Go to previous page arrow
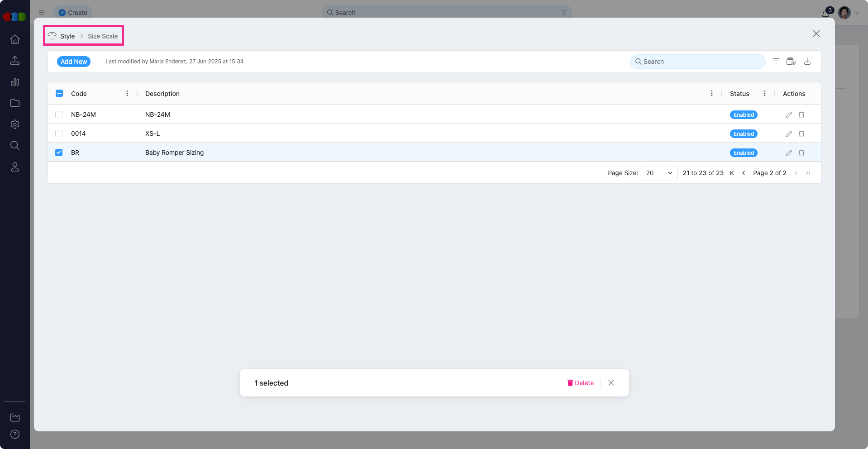The width and height of the screenshot is (868, 449). 743,173
